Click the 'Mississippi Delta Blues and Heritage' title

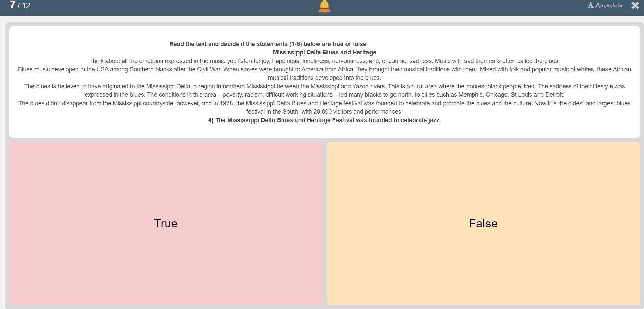(x=324, y=52)
